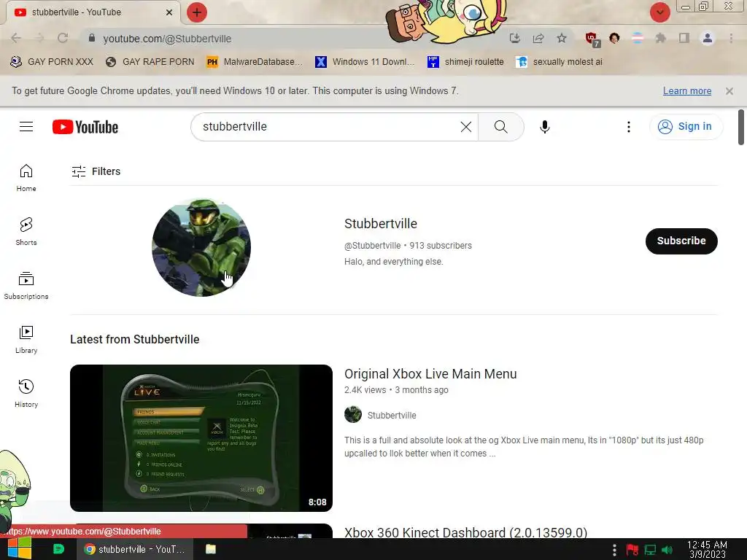Click the striped flag extension icon

(x=638, y=38)
